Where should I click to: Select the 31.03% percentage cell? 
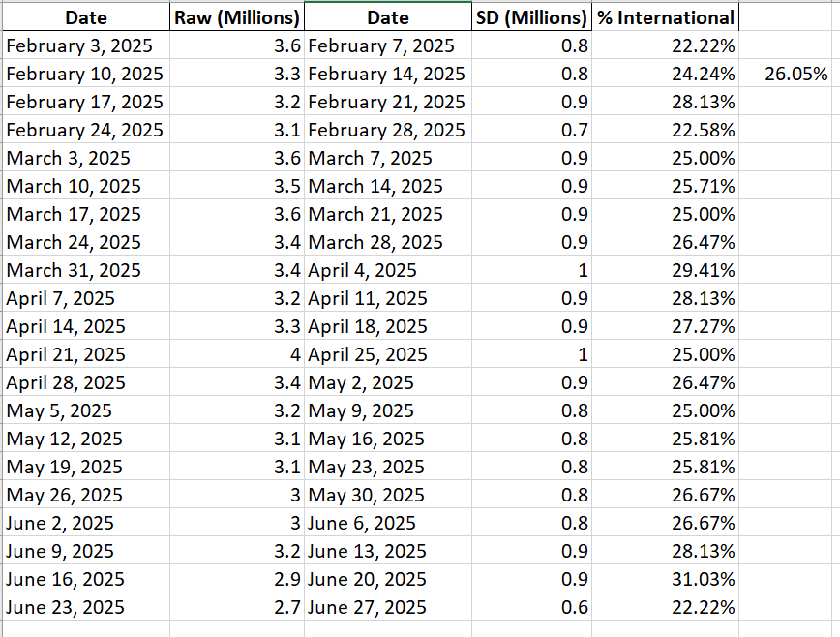click(x=666, y=579)
